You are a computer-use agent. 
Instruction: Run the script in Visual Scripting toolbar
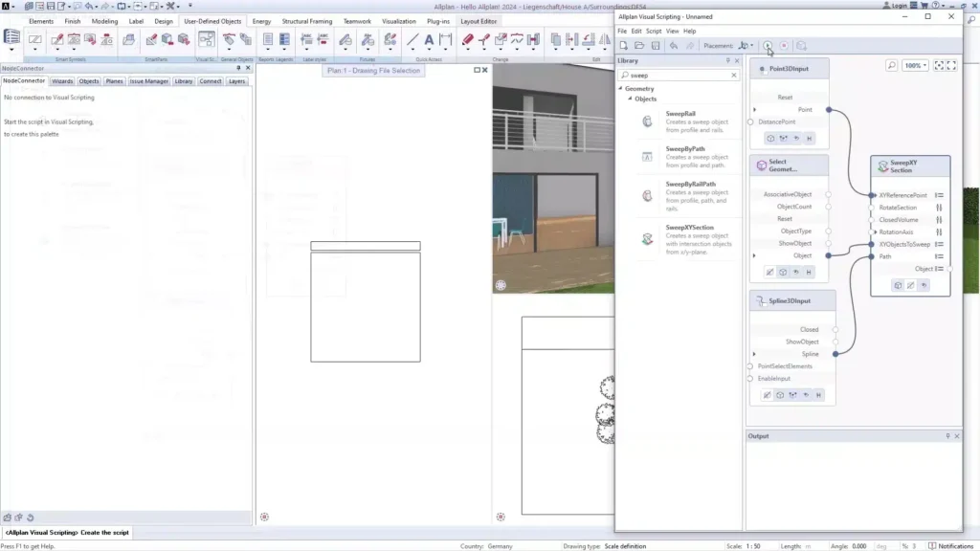tap(768, 45)
